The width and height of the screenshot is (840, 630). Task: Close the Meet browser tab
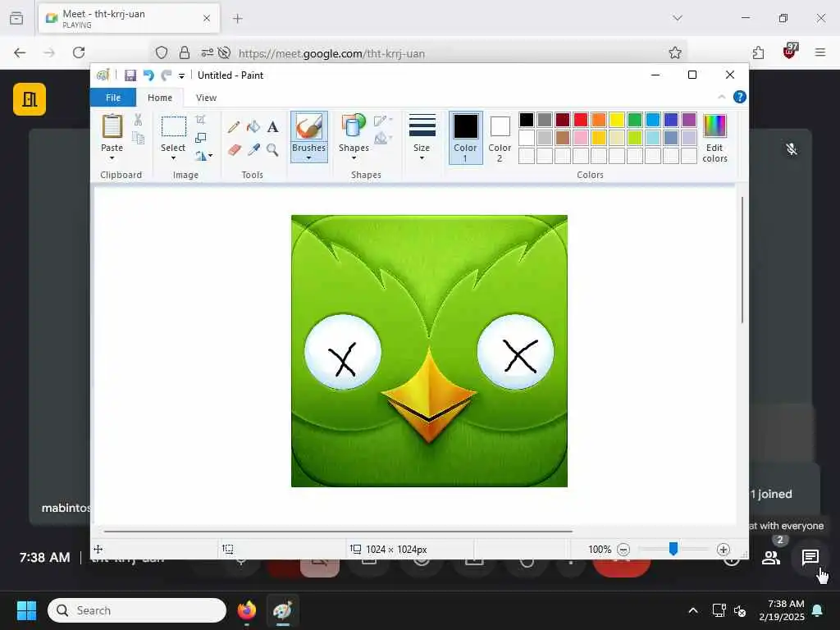click(206, 19)
